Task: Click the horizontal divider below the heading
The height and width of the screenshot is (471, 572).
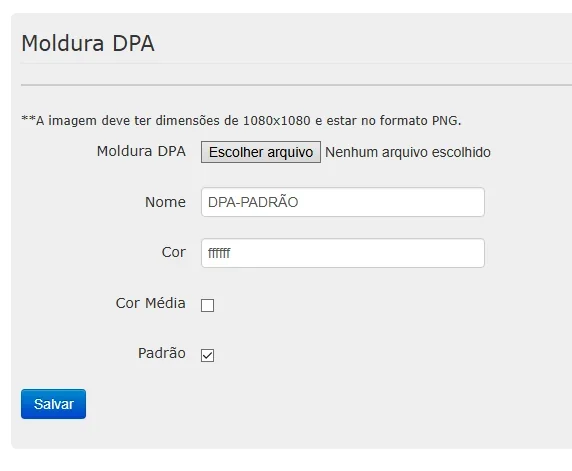Action: tap(296, 85)
